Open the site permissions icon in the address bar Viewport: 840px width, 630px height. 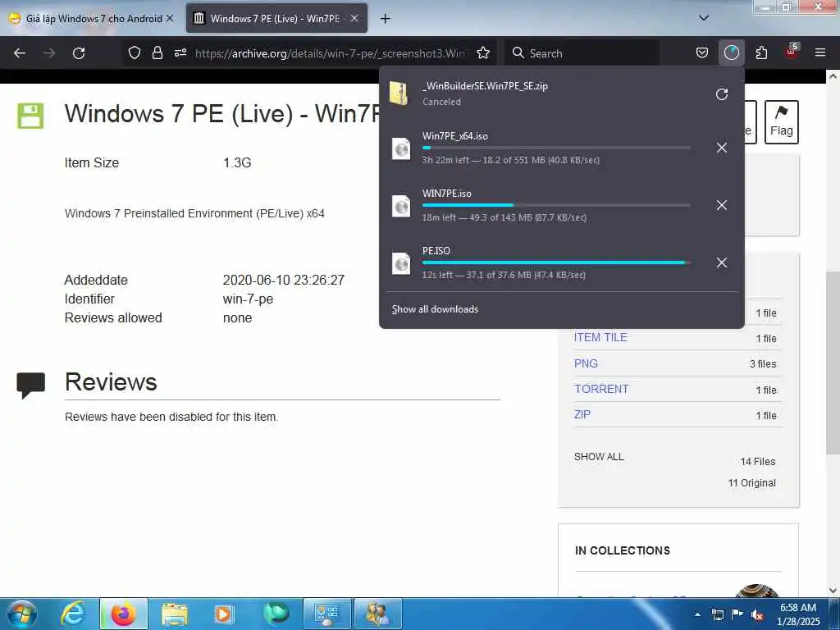click(180, 52)
